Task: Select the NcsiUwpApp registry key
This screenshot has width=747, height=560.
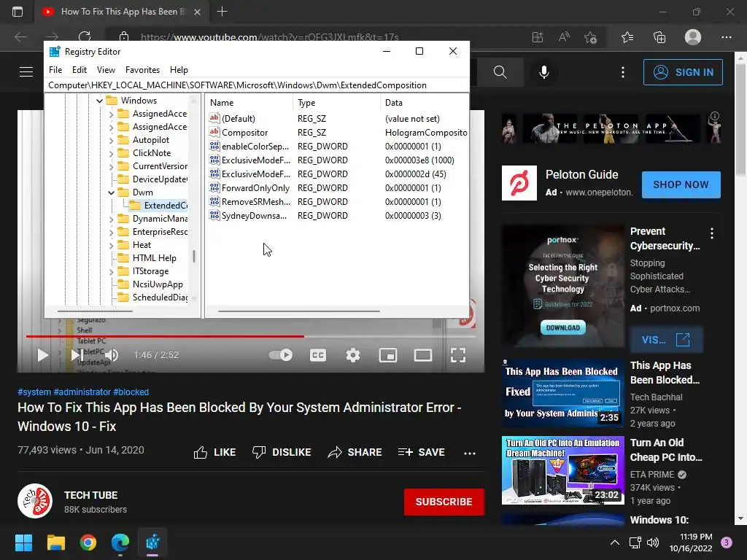Action: point(158,284)
